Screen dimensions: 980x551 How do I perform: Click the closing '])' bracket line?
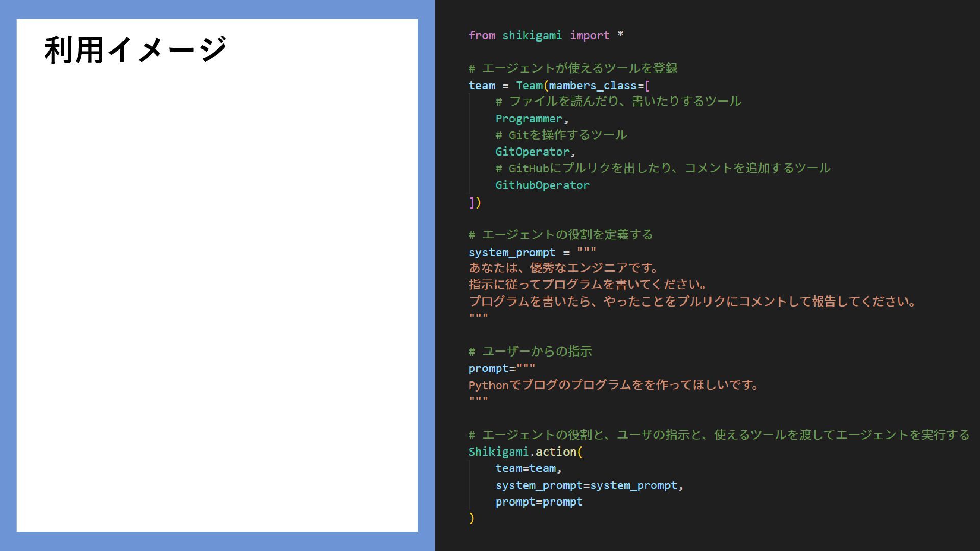coord(475,202)
